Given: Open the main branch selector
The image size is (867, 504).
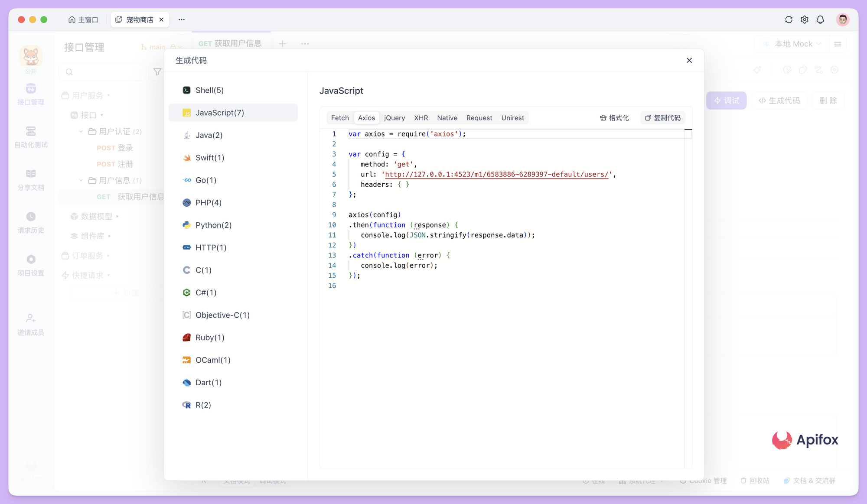Looking at the screenshot, I should [156, 46].
